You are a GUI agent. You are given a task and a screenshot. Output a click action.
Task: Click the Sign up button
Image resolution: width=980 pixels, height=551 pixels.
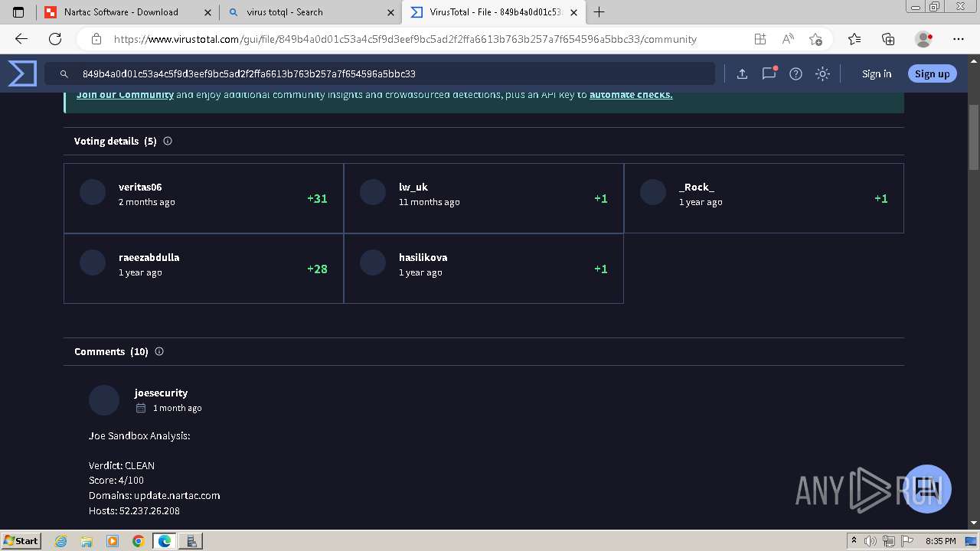click(932, 73)
